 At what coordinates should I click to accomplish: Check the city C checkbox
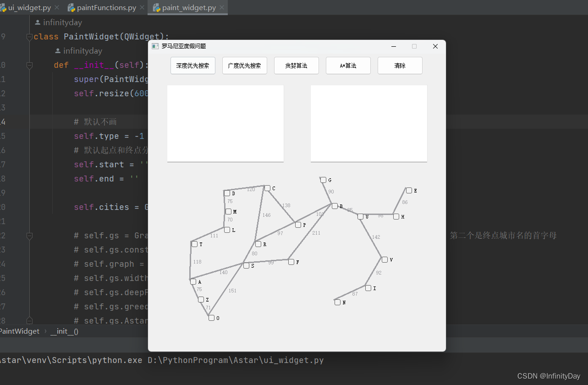coord(267,188)
